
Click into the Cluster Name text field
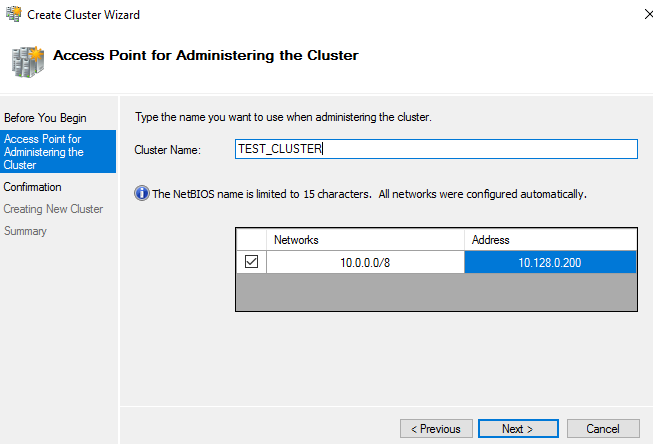pos(435,149)
